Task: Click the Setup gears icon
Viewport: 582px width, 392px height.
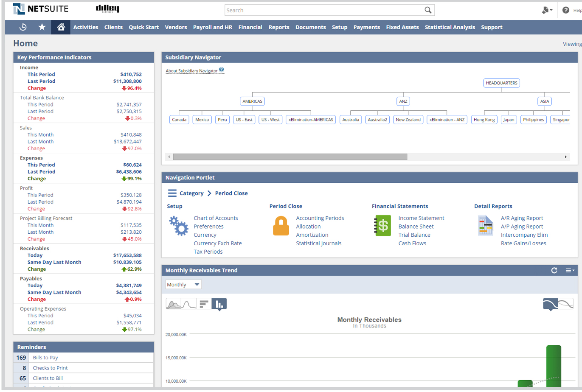Action: pos(179,226)
